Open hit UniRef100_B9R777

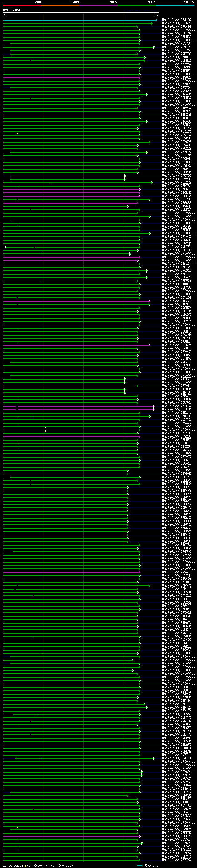[177, 450]
